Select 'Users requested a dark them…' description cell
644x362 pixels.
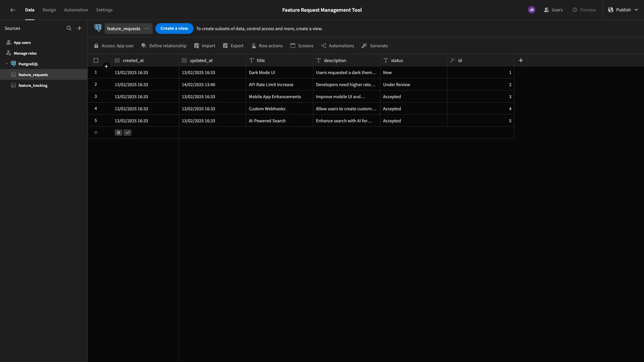coord(346,72)
